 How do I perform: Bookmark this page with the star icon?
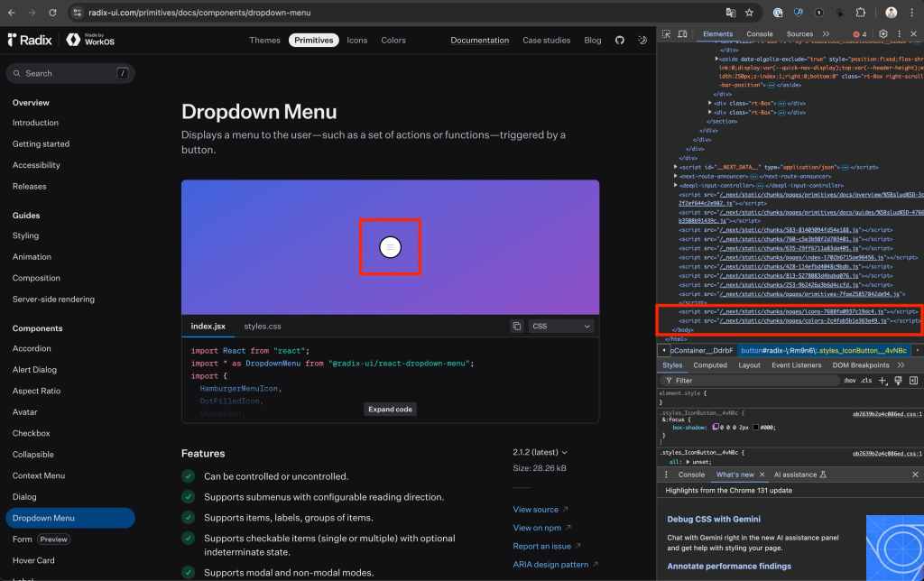tap(749, 13)
